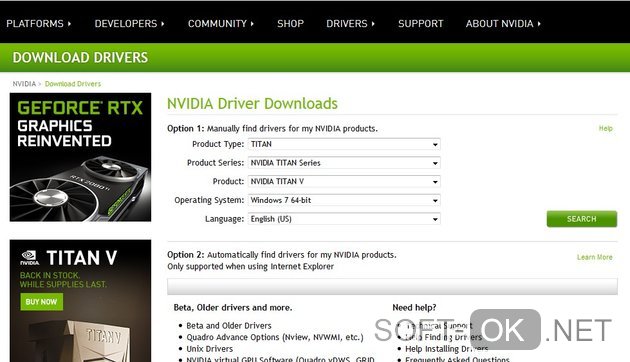Click the "Need help?" heading

tap(414, 308)
